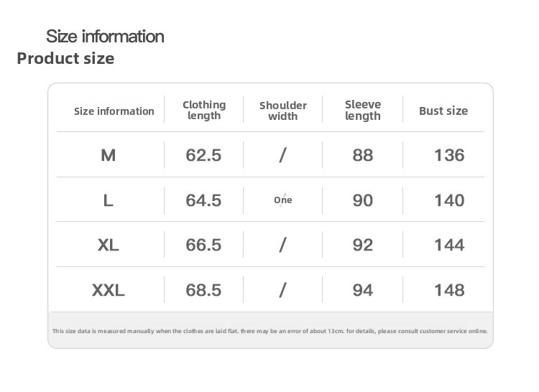Select the "Clothing length" column header
539x392 pixels.
(x=204, y=110)
